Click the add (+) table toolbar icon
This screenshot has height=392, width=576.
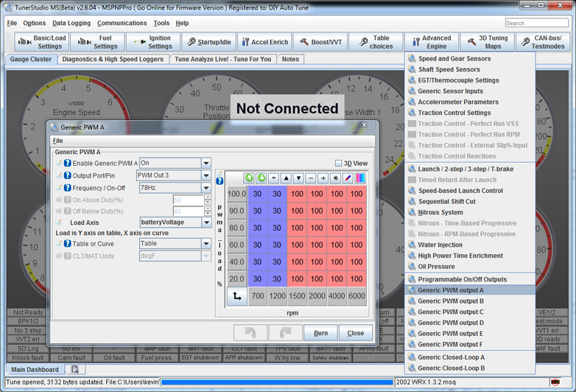[323, 178]
